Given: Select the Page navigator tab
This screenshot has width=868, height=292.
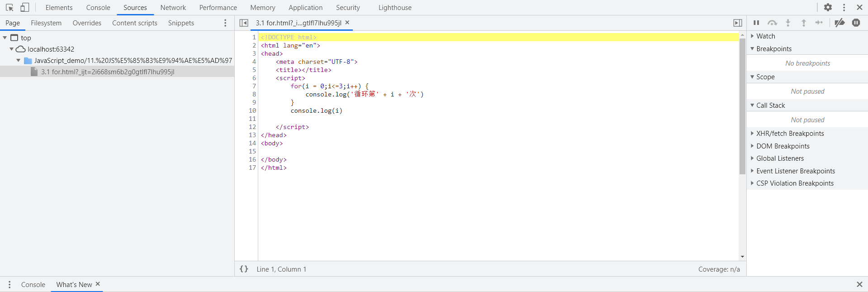Looking at the screenshot, I should [x=13, y=23].
